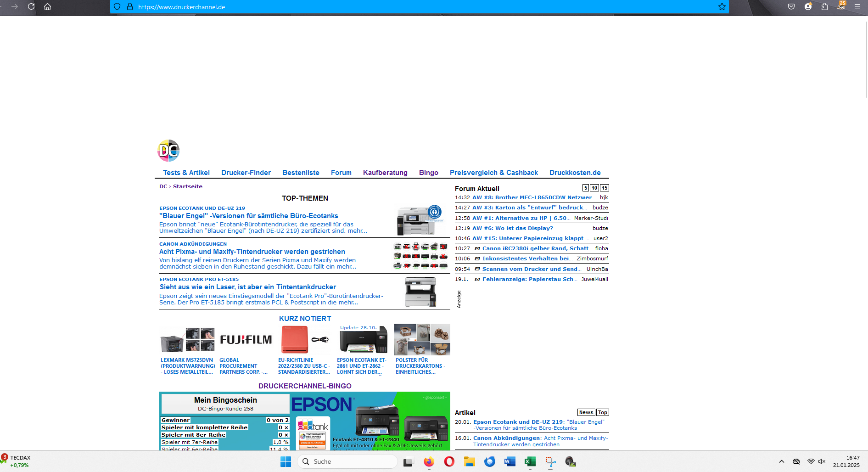Open the tracking protection shield icon

pyautogui.click(x=117, y=6)
